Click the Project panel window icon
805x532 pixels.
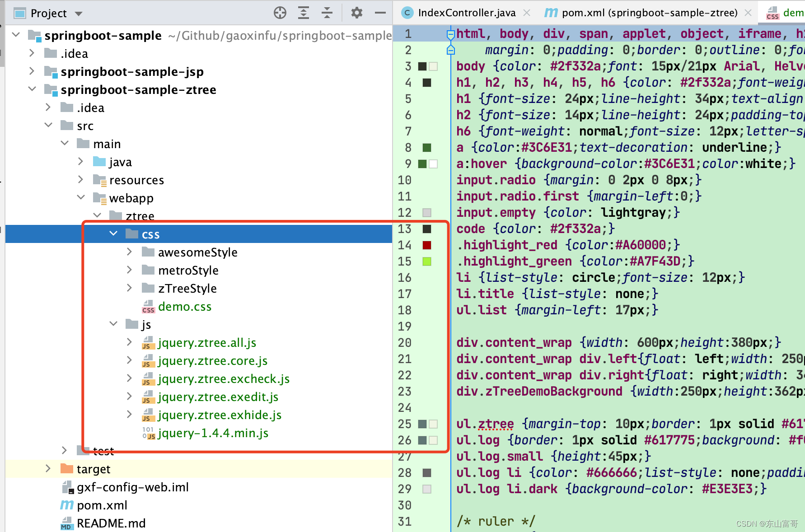click(x=19, y=14)
